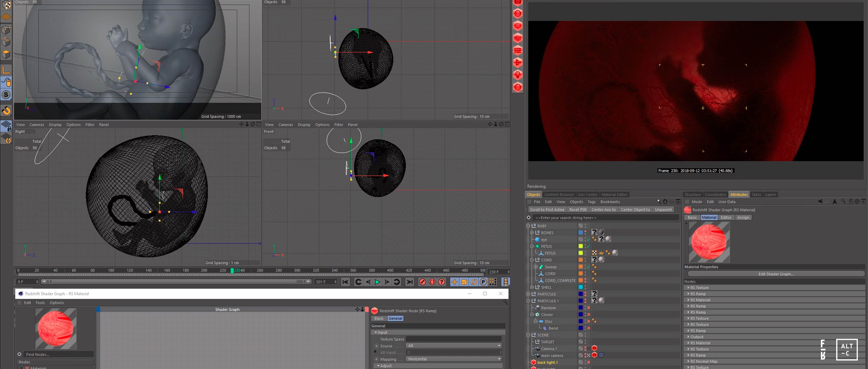Enable the Disc object red X
Viewport: 868px width, 369px height.
(x=589, y=321)
